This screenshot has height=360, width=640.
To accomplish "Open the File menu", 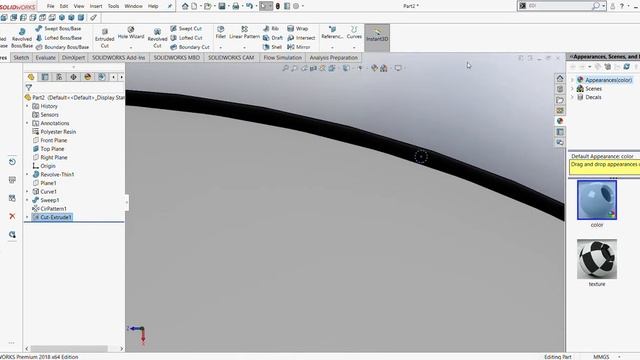I will [51, 6].
